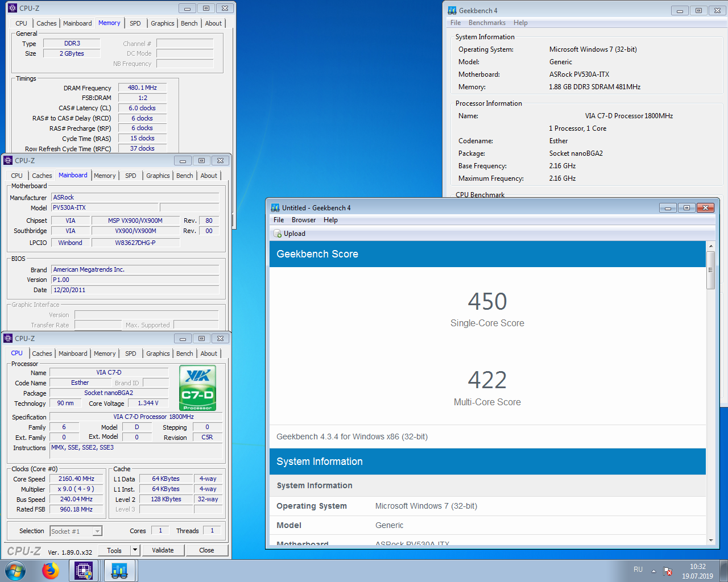Open Graphics tab in the CPU-Z window whose Memory tab is active
Screen dimensions: 728x582
[x=163, y=23]
